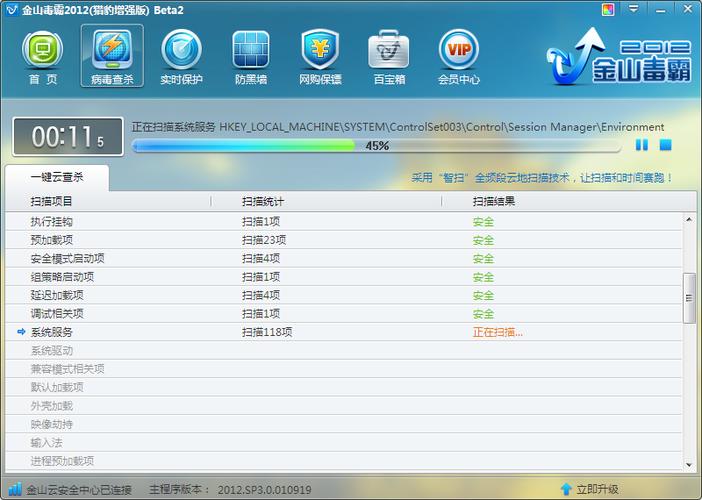
Task: Open the 首页 home icon
Action: click(x=43, y=56)
